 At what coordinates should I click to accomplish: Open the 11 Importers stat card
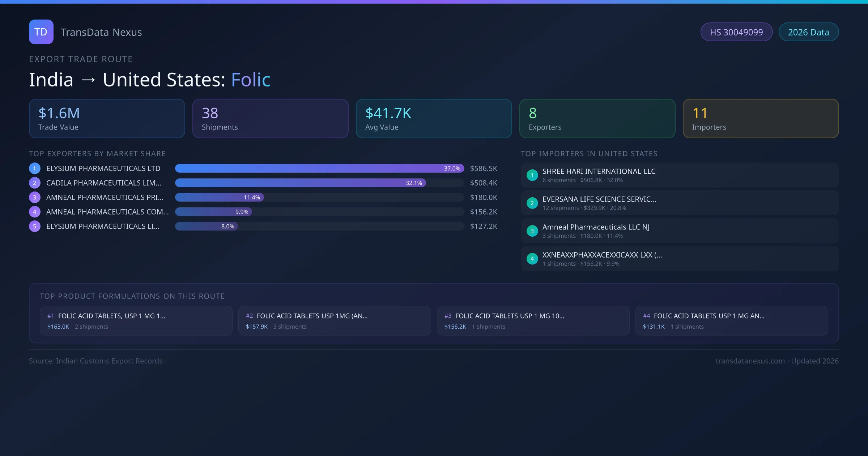click(760, 119)
